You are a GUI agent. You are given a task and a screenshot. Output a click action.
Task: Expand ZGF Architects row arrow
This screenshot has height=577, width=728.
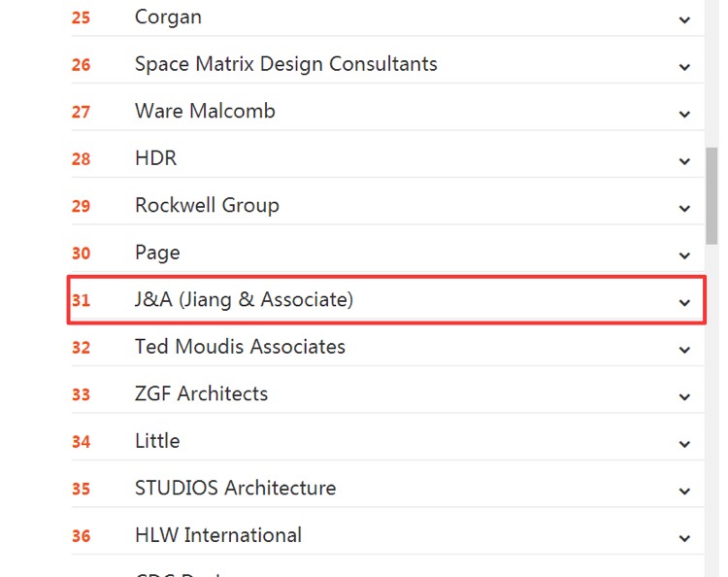point(684,396)
